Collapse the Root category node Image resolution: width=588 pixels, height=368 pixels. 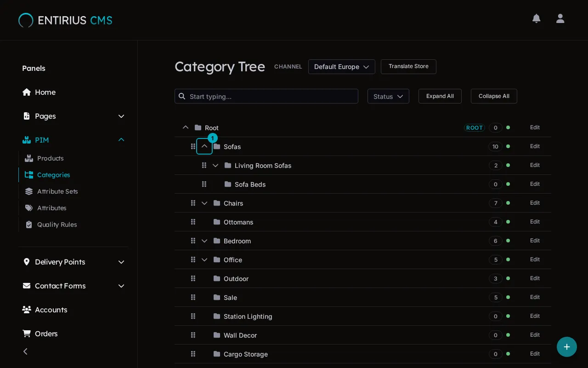point(186,127)
